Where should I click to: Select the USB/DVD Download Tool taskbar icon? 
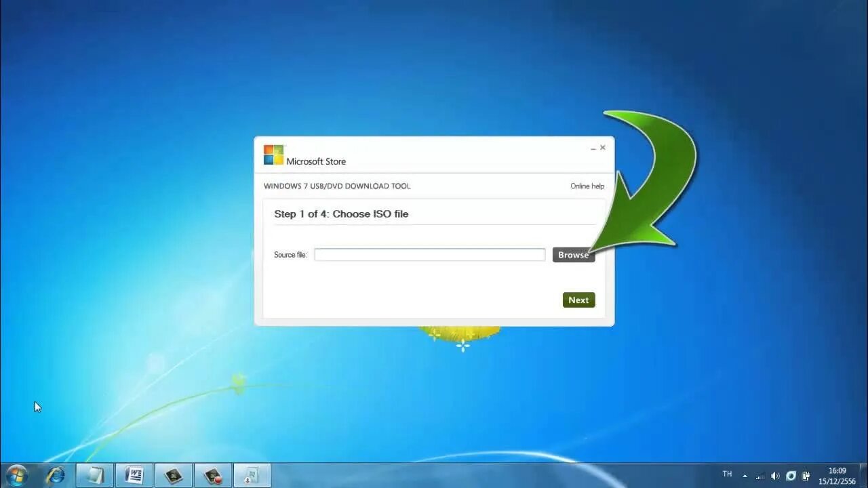click(x=252, y=475)
